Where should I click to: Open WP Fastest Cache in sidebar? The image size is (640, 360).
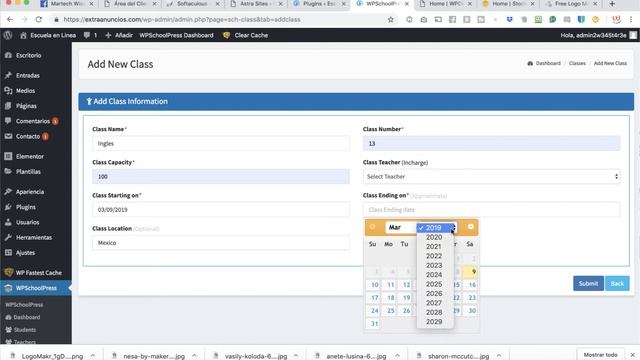[38, 273]
